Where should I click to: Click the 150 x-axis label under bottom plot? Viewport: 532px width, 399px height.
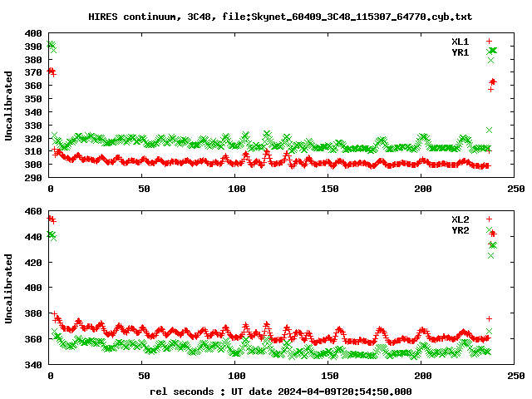click(330, 376)
